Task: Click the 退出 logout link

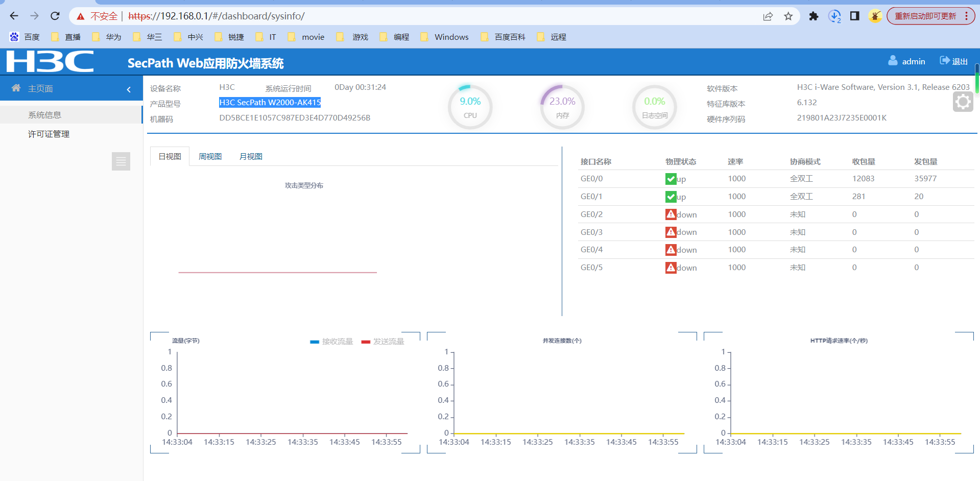Action: click(954, 61)
